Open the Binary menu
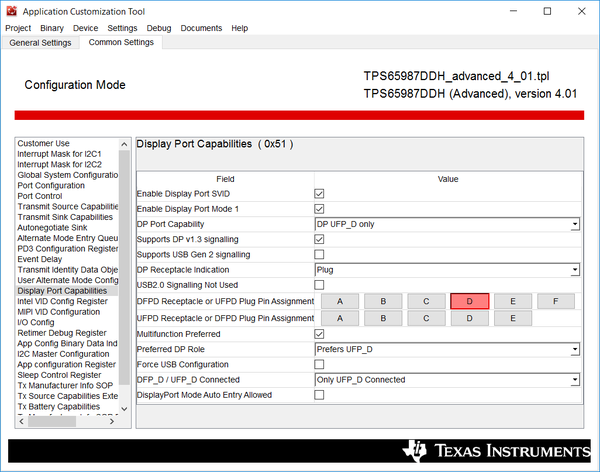The width and height of the screenshot is (600, 472). [52, 28]
